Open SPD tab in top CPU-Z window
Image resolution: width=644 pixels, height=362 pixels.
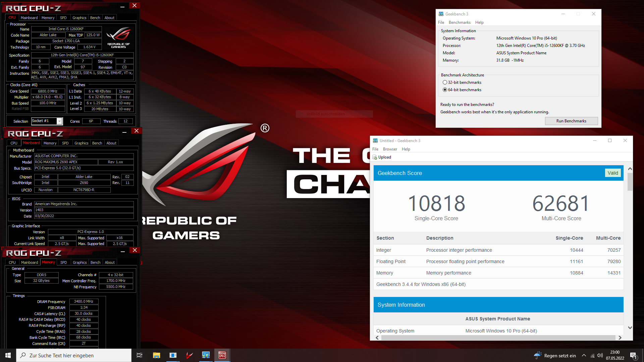(63, 18)
